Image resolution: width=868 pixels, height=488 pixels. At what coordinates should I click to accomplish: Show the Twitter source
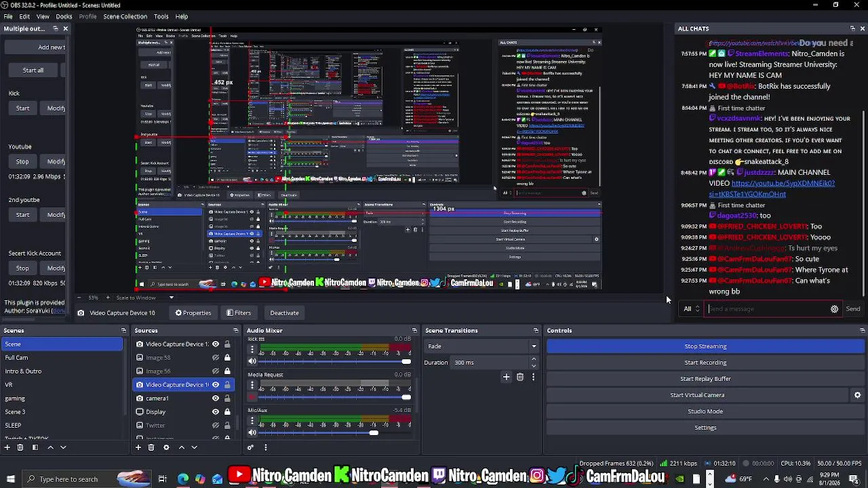tap(216, 426)
